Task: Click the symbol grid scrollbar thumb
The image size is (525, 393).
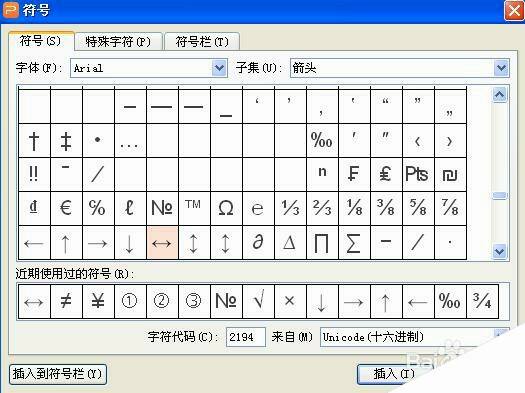Action: pyautogui.click(x=500, y=196)
